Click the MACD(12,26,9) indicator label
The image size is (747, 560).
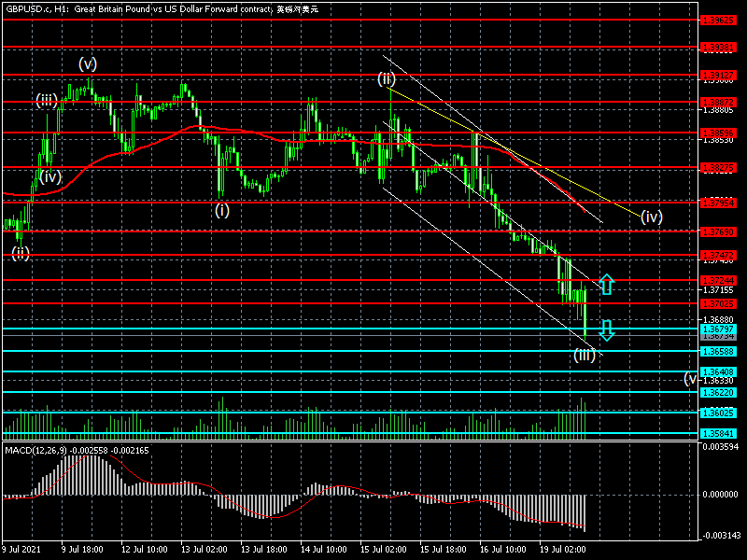point(39,451)
